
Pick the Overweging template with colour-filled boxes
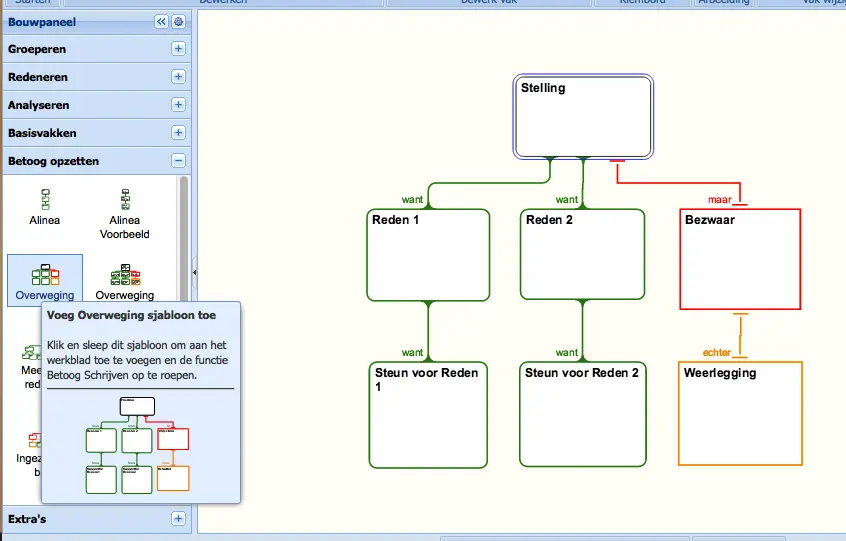[125, 275]
